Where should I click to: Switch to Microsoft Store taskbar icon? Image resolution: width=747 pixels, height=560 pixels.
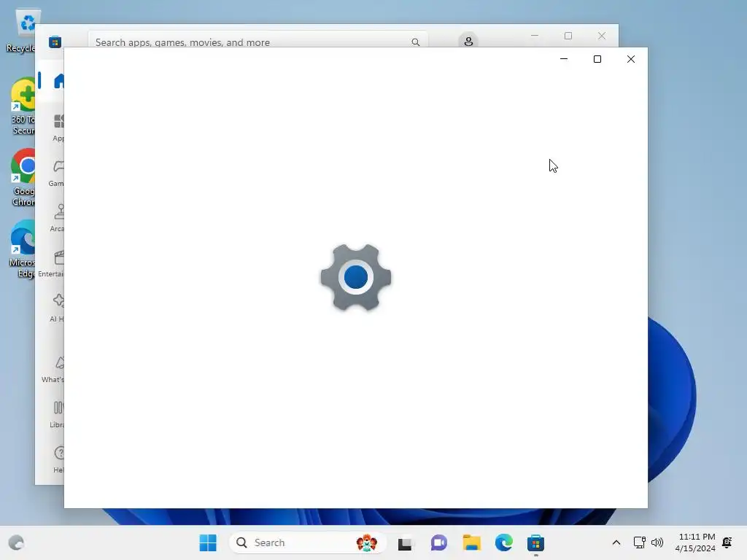pyautogui.click(x=535, y=542)
